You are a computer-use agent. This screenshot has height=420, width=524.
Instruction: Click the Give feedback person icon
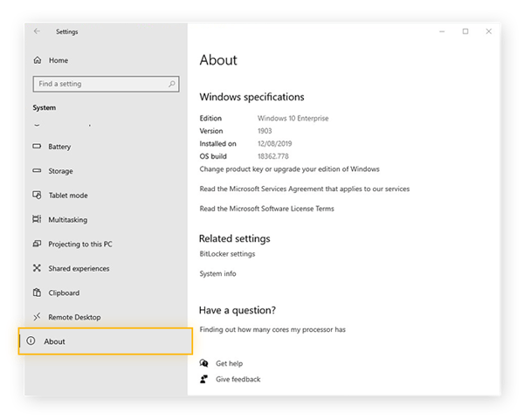pos(203,379)
